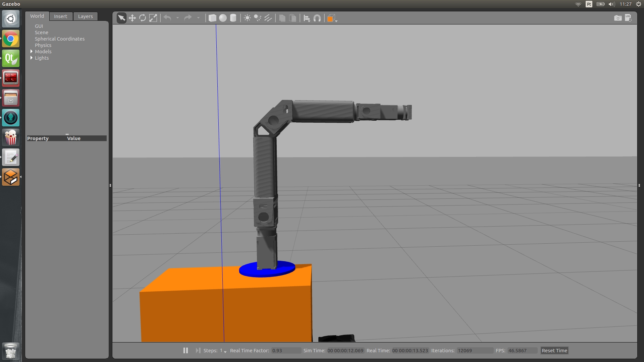The image size is (644, 362).
Task: Open Ubuntu dash from the dock
Action: 11,19
